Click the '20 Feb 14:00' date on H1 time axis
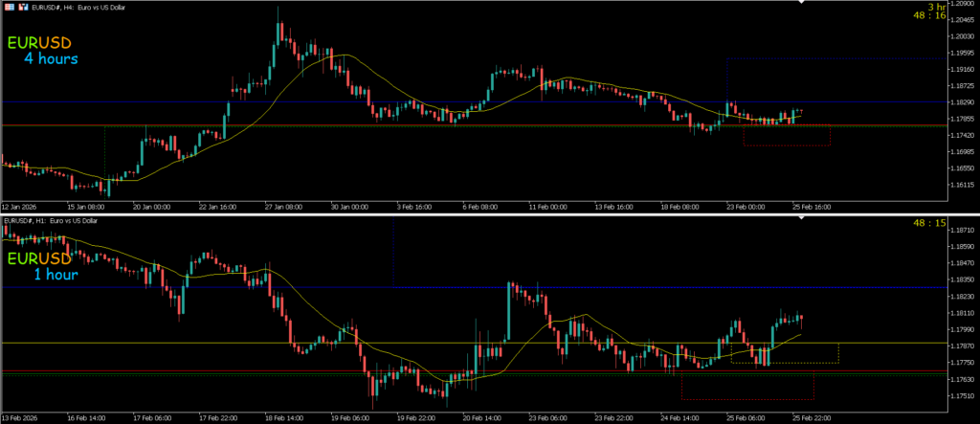980x424 pixels. [x=479, y=418]
